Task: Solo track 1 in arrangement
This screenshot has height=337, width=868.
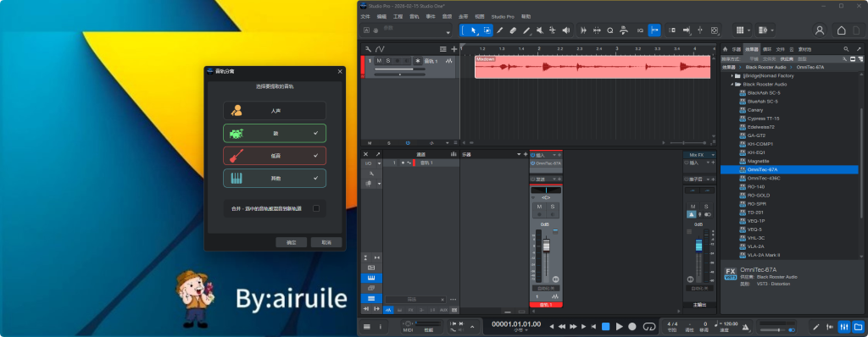Action: (388, 61)
